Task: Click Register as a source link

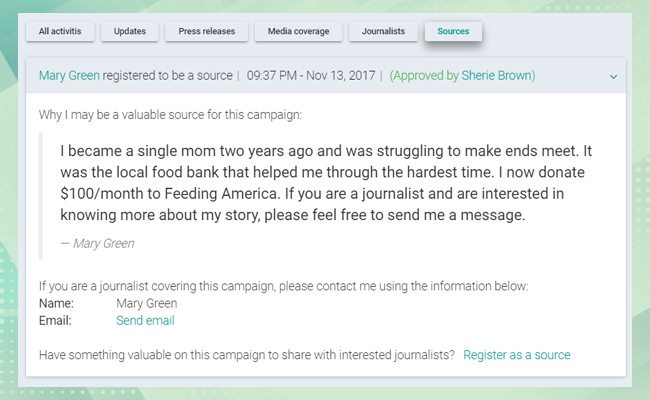Action: click(x=516, y=355)
